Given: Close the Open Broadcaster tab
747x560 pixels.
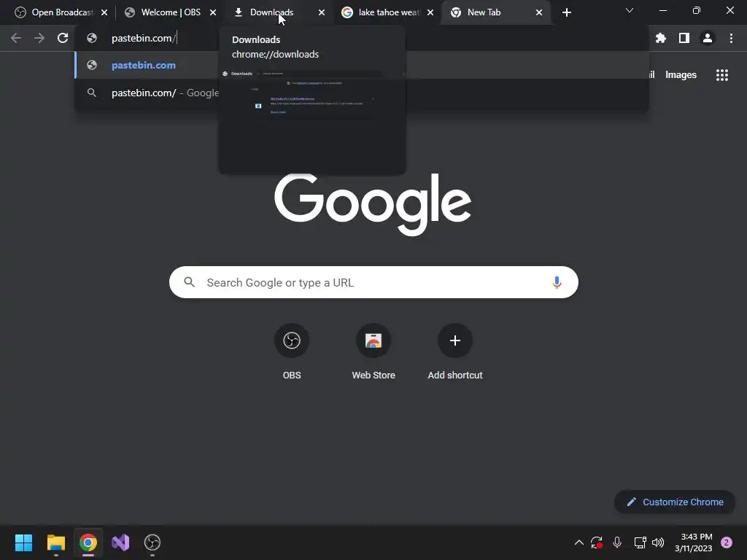Looking at the screenshot, I should point(104,12).
